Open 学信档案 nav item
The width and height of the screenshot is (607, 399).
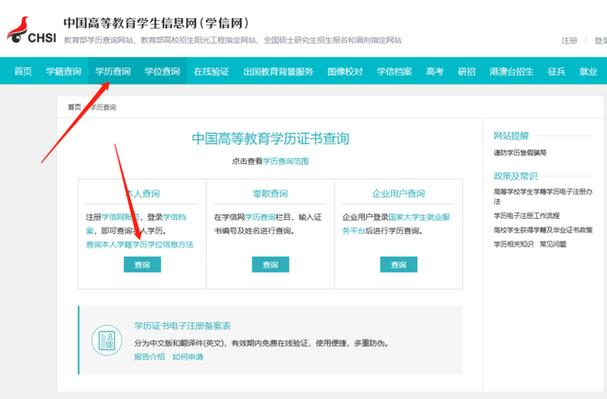(x=394, y=72)
